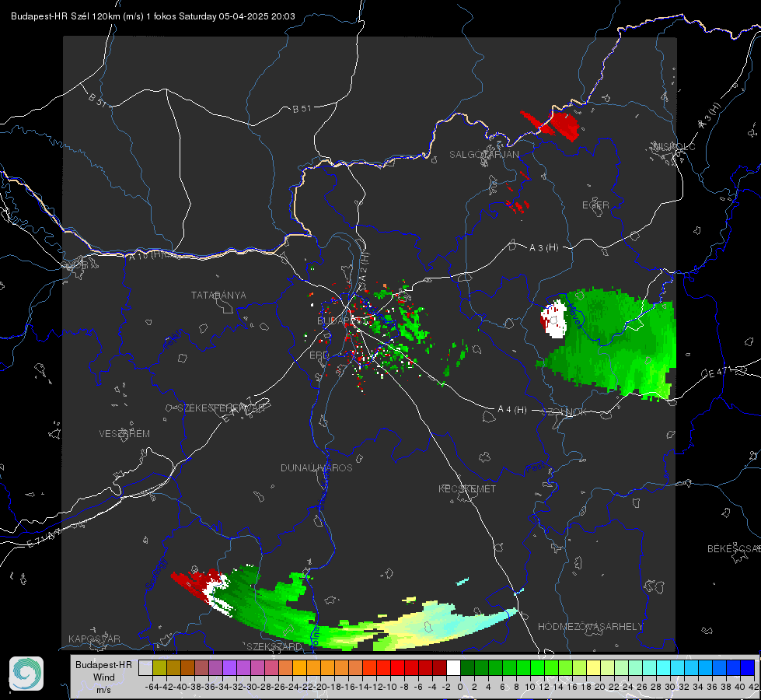The width and height of the screenshot is (761, 700).
Task: Click the 'Budapest-HR Wind m/s' legend label
Action: point(104,677)
